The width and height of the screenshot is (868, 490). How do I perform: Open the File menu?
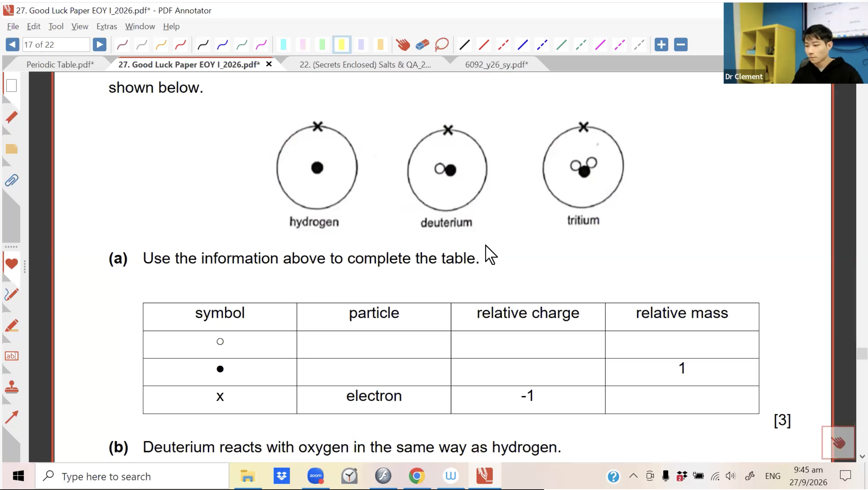pos(13,26)
